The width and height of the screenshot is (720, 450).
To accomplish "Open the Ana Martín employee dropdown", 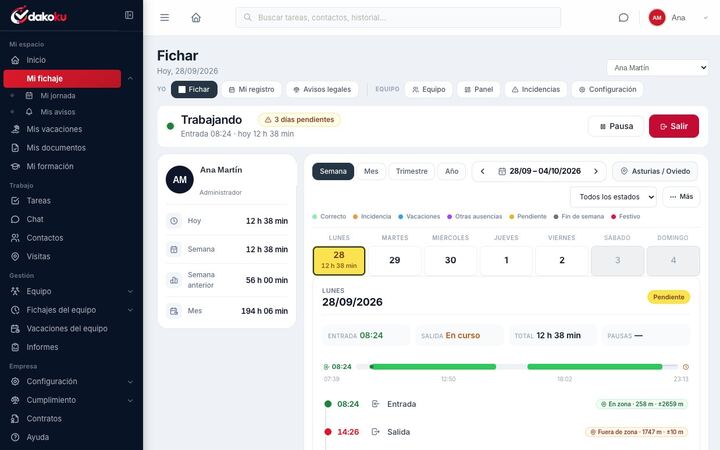I will point(658,68).
